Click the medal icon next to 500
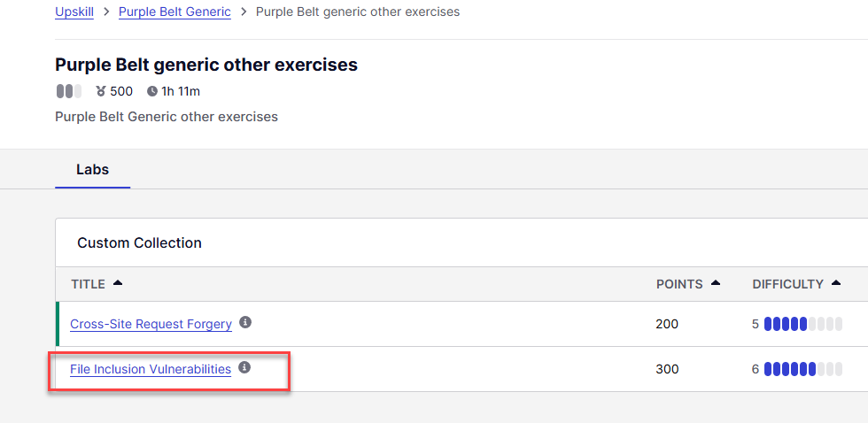 pos(101,91)
